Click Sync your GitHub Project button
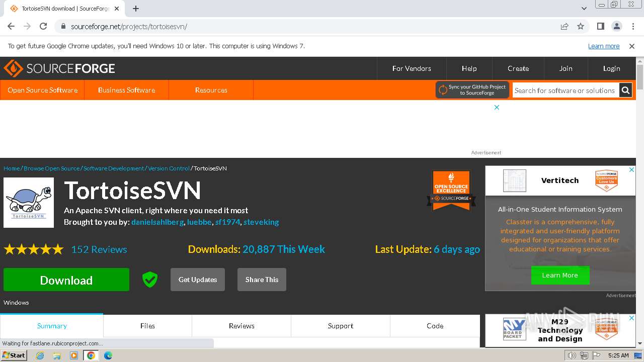Viewport: 644px width, 362px height. click(x=472, y=90)
